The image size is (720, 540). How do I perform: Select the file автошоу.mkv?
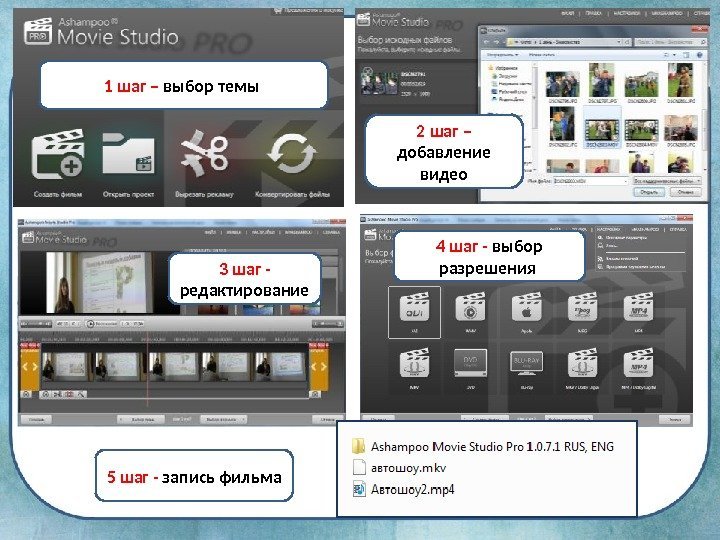pyautogui.click(x=399, y=468)
